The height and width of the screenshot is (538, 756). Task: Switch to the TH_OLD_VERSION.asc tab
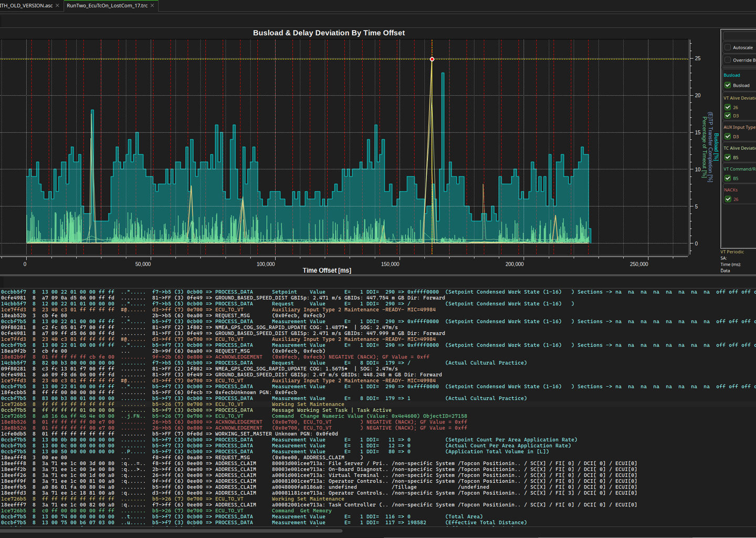(x=26, y=6)
